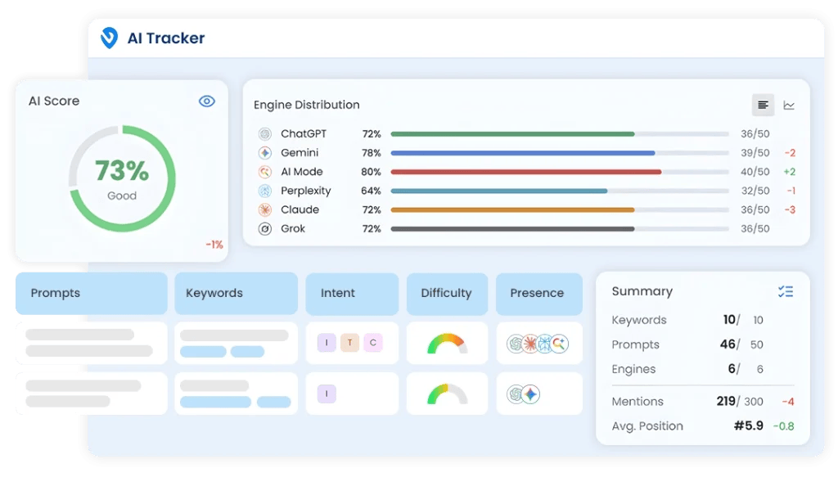Click the Perplexity engine icon
The width and height of the screenshot is (838, 504).
click(265, 191)
